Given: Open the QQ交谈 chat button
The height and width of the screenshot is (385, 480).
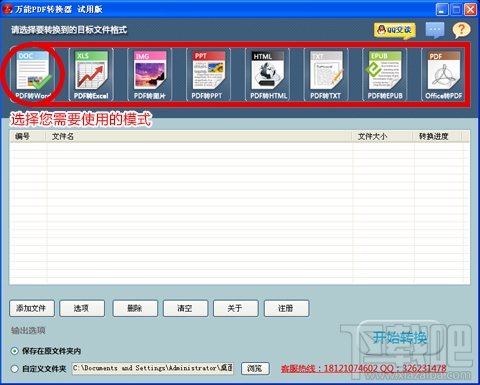Looking at the screenshot, I should pos(395,30).
